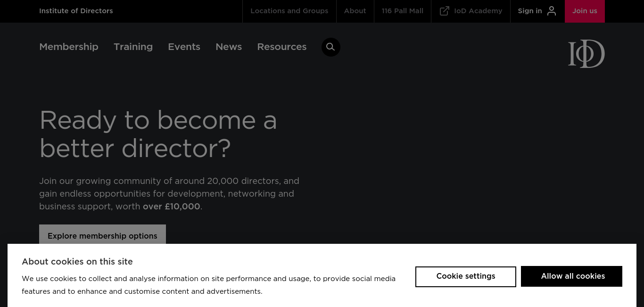Click the bold 'over £10,000' text
The height and width of the screenshot is (307, 644).
(172, 207)
